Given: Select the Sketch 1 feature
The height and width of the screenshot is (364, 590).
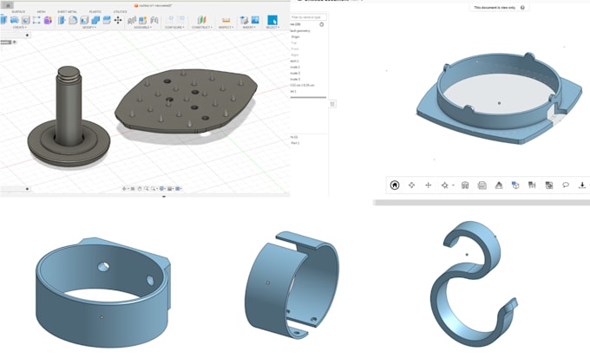Looking at the screenshot, I should (294, 61).
